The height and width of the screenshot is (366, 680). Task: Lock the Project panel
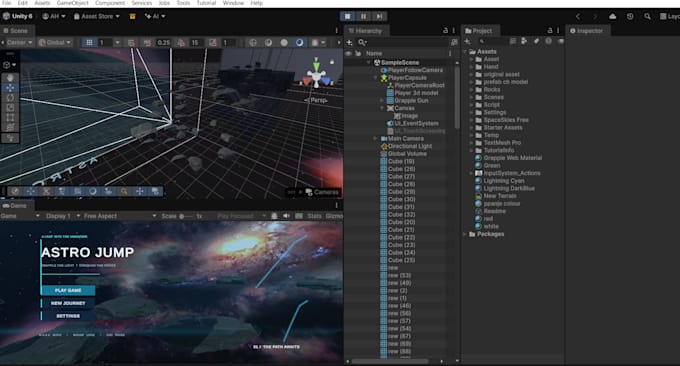550,31
